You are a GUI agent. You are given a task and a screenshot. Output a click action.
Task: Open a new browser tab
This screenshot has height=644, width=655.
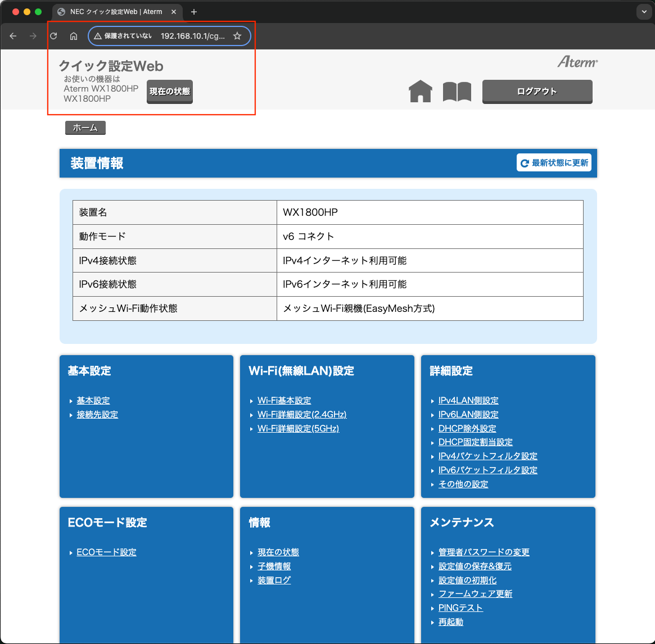[194, 12]
